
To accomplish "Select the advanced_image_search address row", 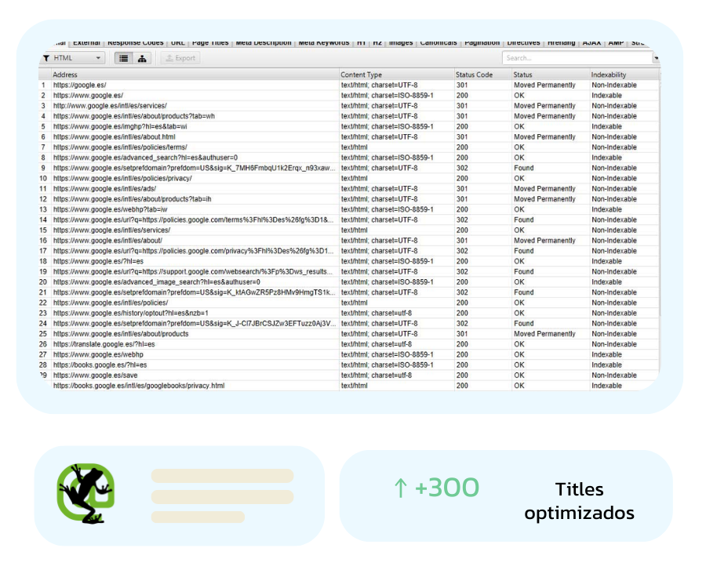I will pos(157,281).
